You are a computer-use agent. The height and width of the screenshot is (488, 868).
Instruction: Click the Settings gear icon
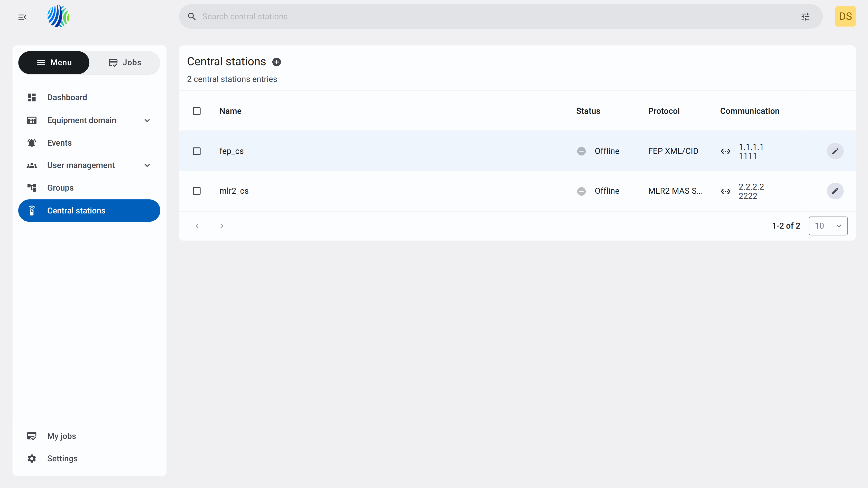[32, 458]
